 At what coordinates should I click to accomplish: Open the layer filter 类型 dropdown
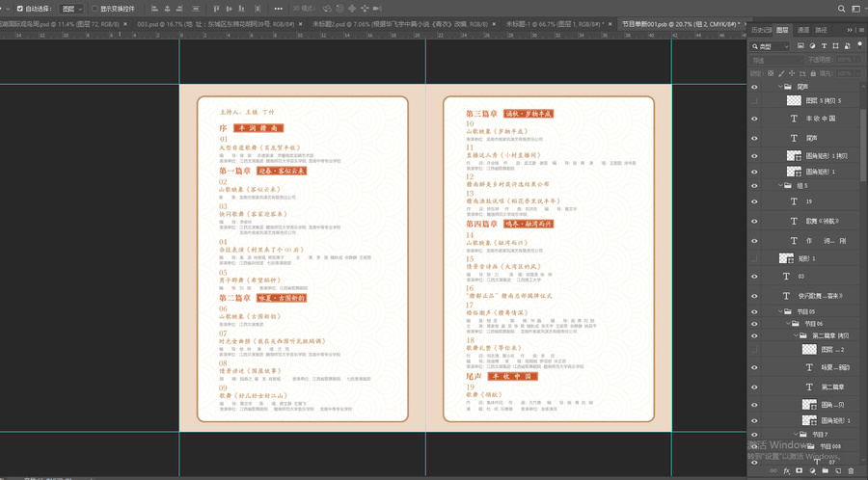click(x=770, y=46)
